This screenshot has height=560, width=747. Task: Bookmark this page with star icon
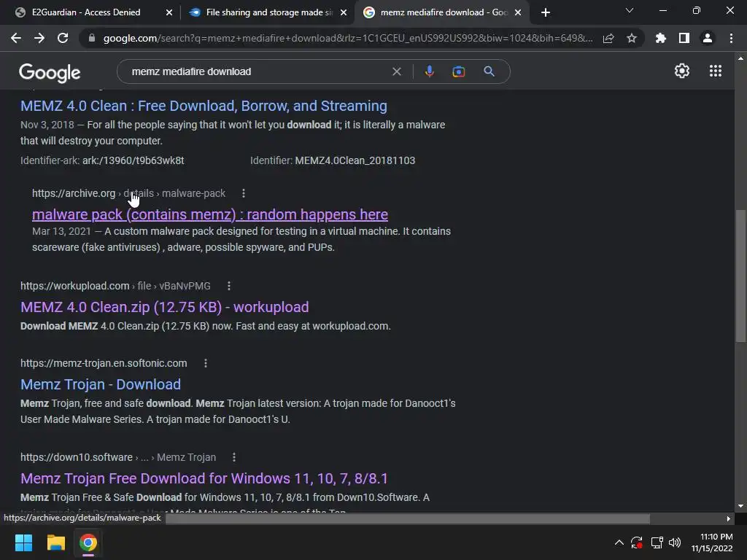(x=632, y=38)
